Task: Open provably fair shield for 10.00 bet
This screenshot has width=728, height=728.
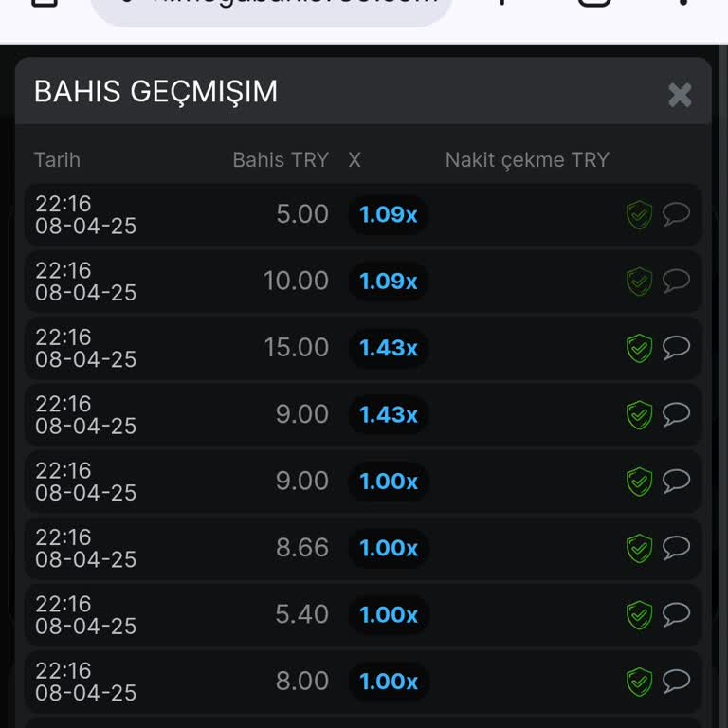Action: coord(640,282)
